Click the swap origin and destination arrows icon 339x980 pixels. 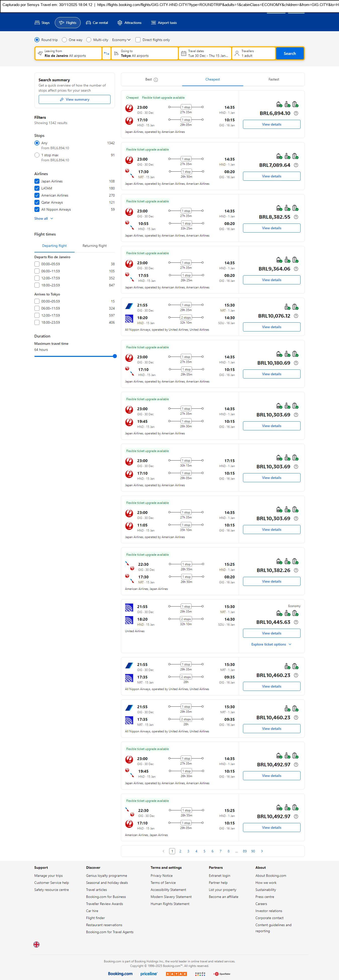[106, 54]
